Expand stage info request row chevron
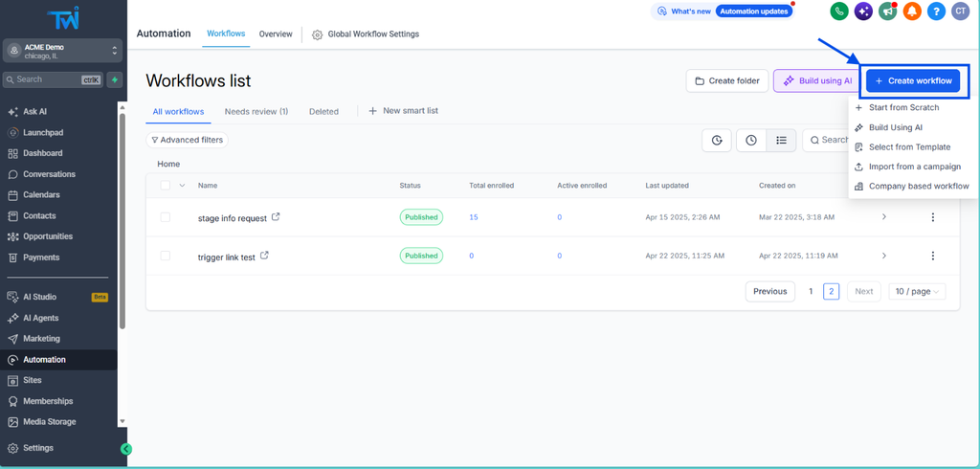This screenshot has height=469, width=980. [x=883, y=217]
